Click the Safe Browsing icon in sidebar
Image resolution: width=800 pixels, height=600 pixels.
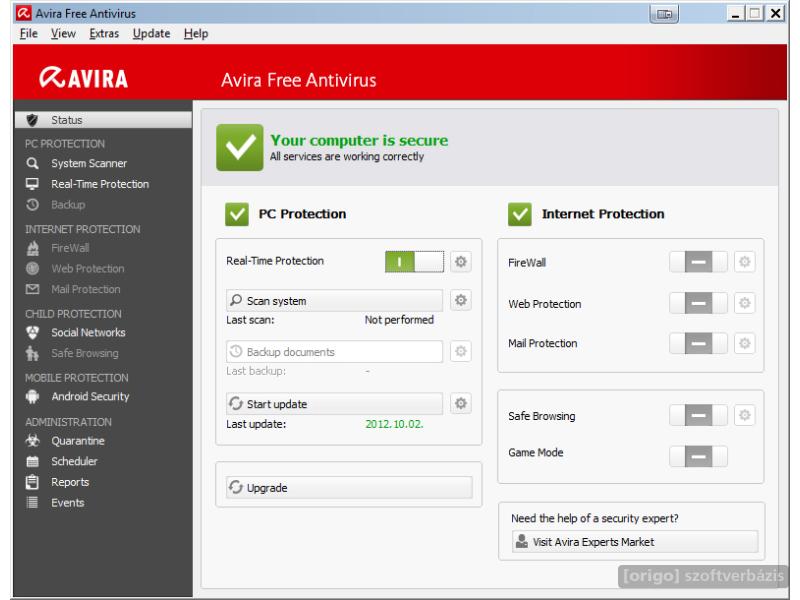click(x=32, y=353)
